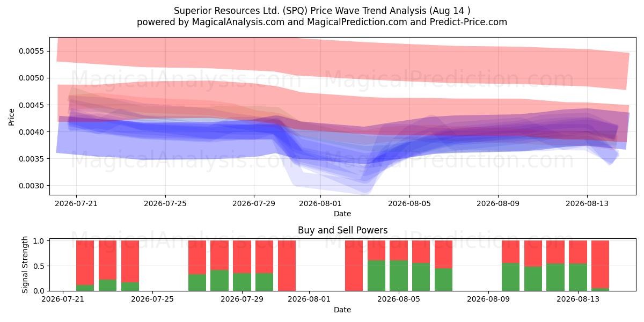Click the 1.0 signal strength tick label
This screenshot has width=644, height=322.
(x=40, y=241)
